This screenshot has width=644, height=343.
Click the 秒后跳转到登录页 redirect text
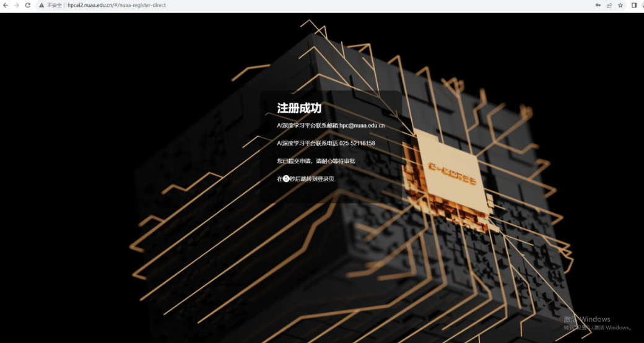[x=312, y=179]
